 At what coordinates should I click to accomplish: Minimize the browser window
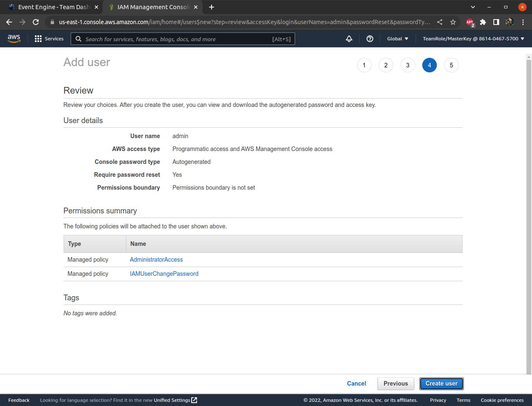pyautogui.click(x=489, y=7)
